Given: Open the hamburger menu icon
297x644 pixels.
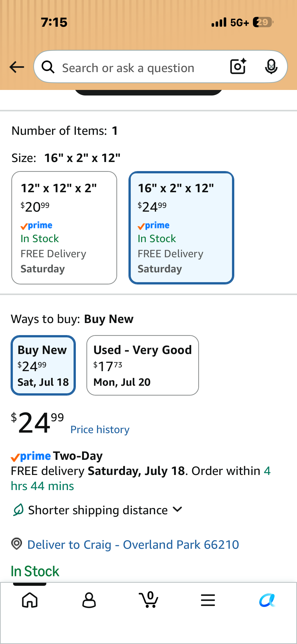Looking at the screenshot, I should 208,600.
